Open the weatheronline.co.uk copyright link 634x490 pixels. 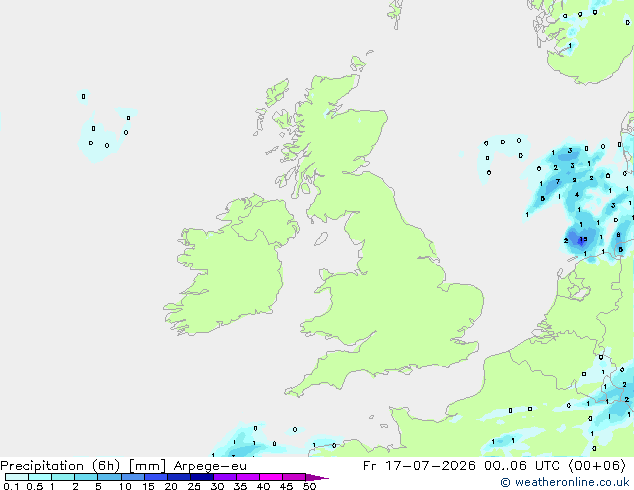[564, 482]
